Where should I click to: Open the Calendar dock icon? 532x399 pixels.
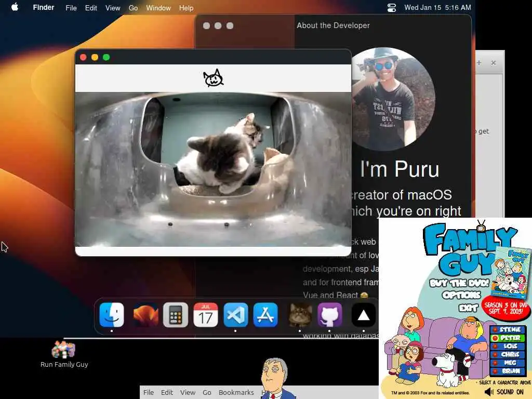click(206, 314)
